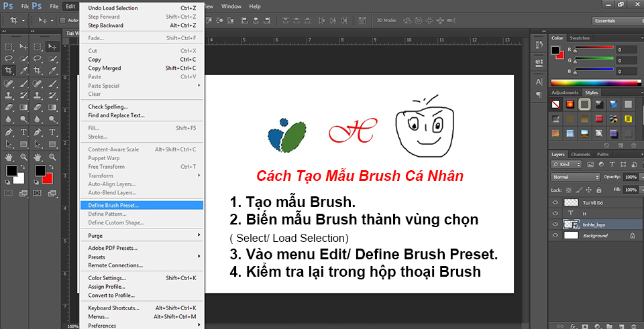
Task: Click the Opacity percentage field
Action: point(630,177)
